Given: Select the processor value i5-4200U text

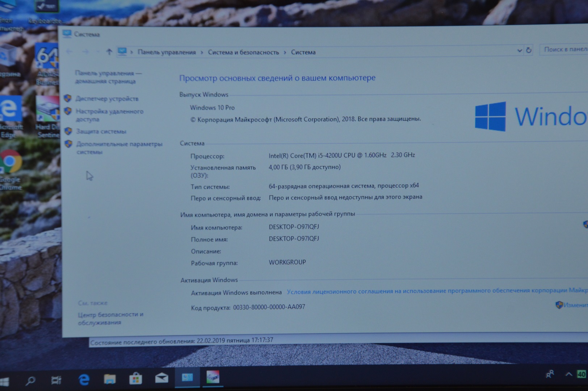Looking at the screenshot, I should click(x=341, y=155).
